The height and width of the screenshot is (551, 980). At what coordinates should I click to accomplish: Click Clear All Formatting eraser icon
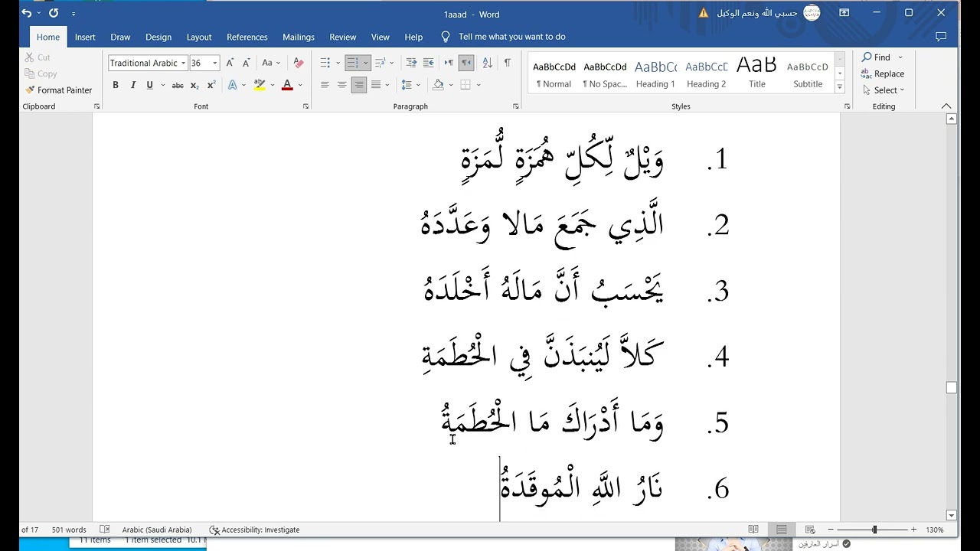point(299,63)
